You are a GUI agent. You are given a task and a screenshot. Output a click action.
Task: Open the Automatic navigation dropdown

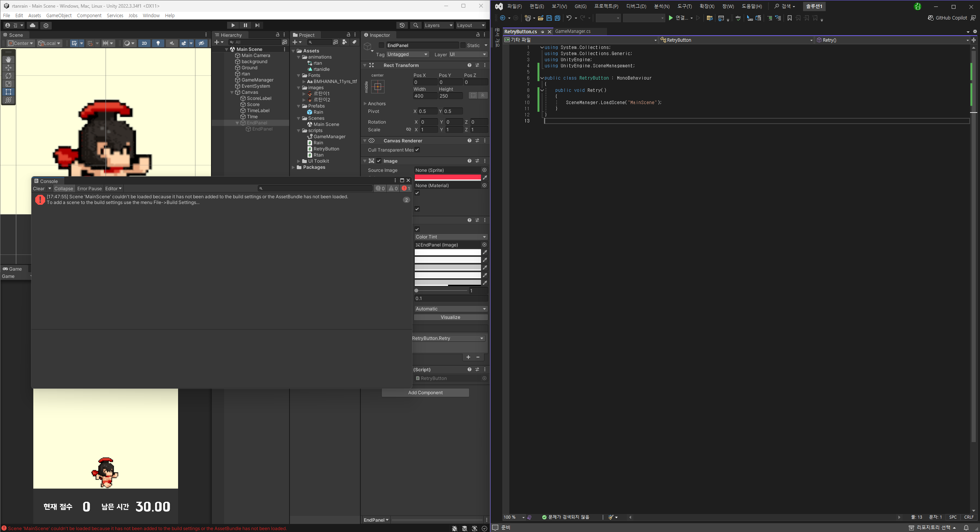pos(451,309)
